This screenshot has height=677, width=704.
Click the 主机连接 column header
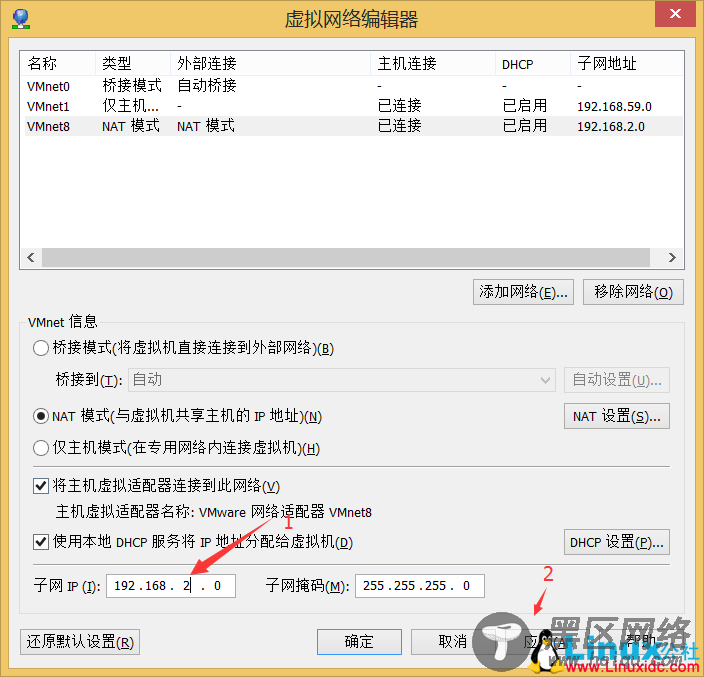point(433,63)
